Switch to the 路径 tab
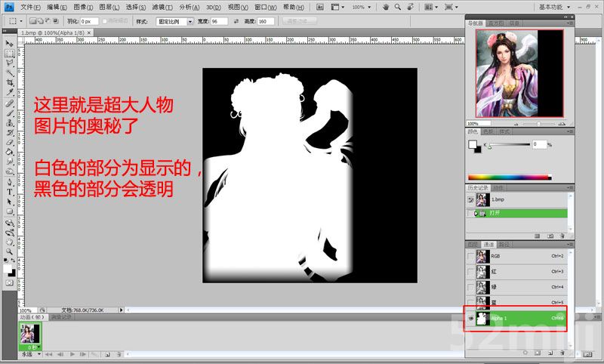This screenshot has height=364, width=604. click(x=504, y=245)
